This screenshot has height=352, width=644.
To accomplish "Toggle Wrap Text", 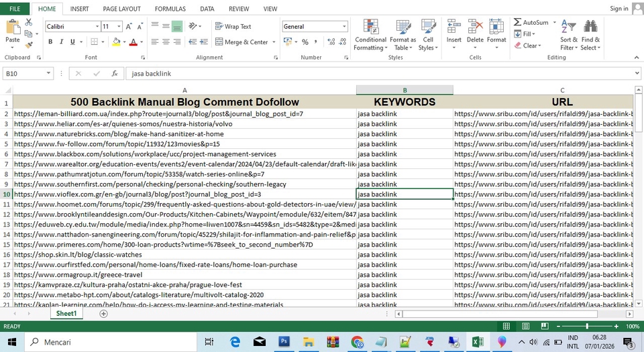I will click(233, 26).
